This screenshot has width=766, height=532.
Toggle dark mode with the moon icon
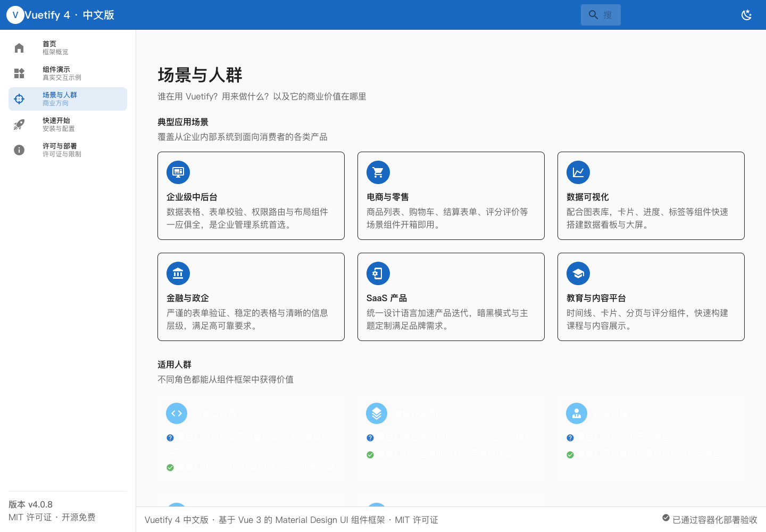point(746,15)
